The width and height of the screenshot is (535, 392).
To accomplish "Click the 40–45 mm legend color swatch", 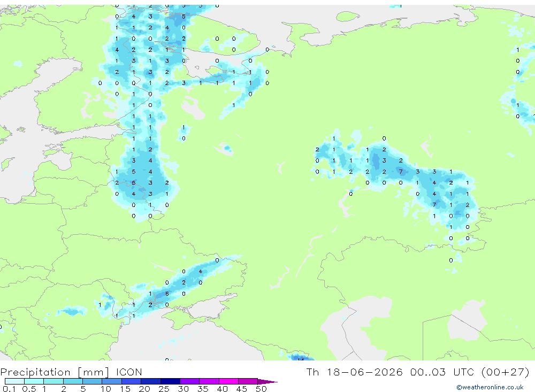I will coord(228,381).
